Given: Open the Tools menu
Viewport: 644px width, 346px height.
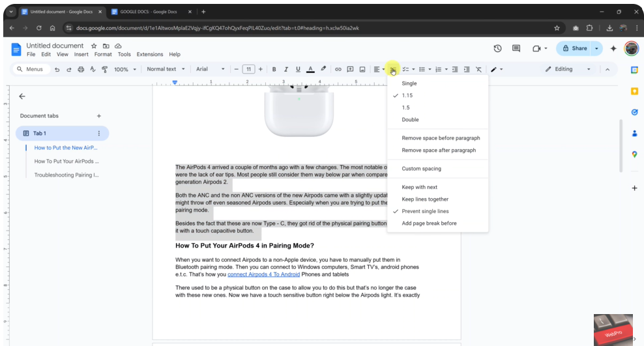Looking at the screenshot, I should (x=124, y=54).
